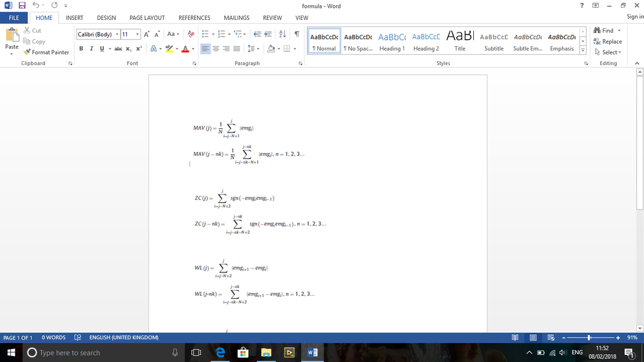The height and width of the screenshot is (362, 644).
Task: Switch to PAGE LAYOUT tab
Action: 147,17
